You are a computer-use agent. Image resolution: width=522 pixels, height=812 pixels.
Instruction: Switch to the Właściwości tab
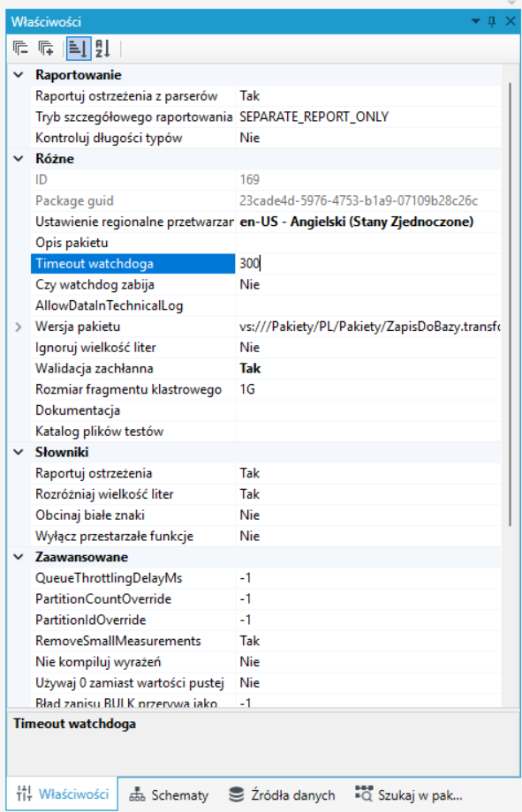(62, 793)
